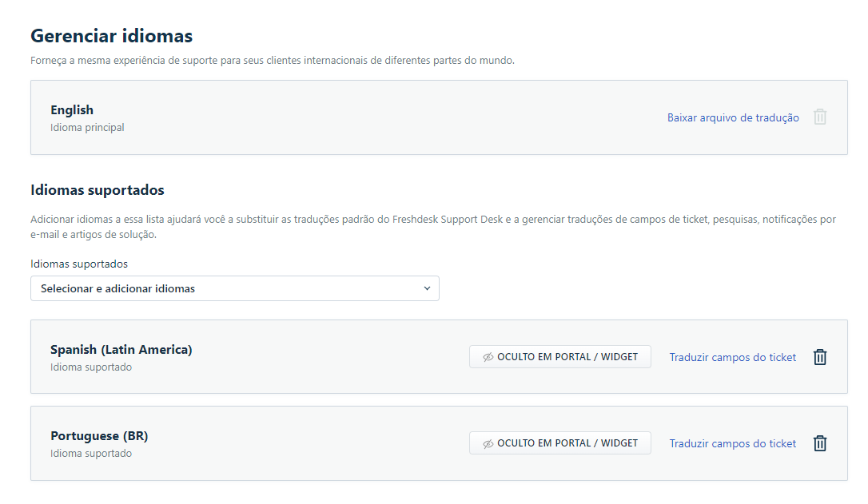
Task: Open Baixar arquivo de tradução for English
Action: 733,117
